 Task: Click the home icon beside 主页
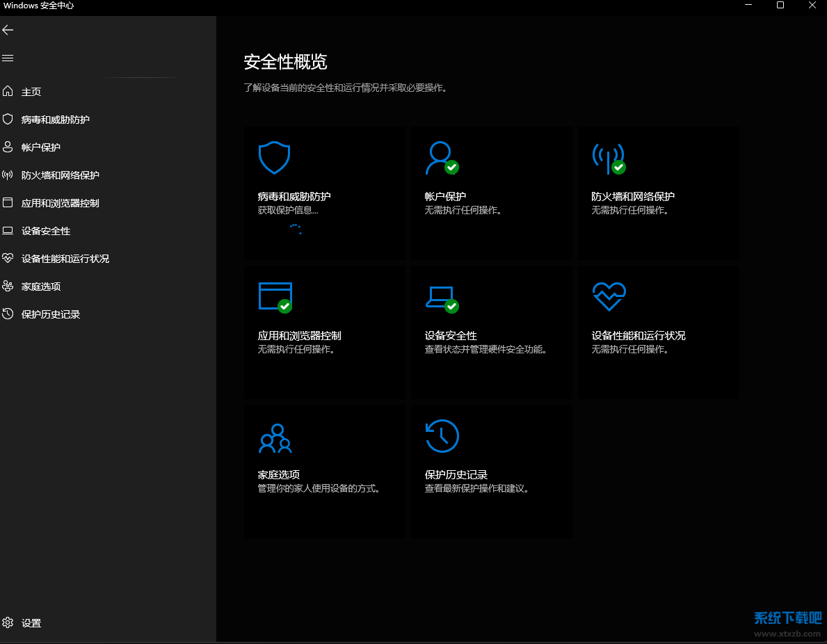click(x=8, y=91)
